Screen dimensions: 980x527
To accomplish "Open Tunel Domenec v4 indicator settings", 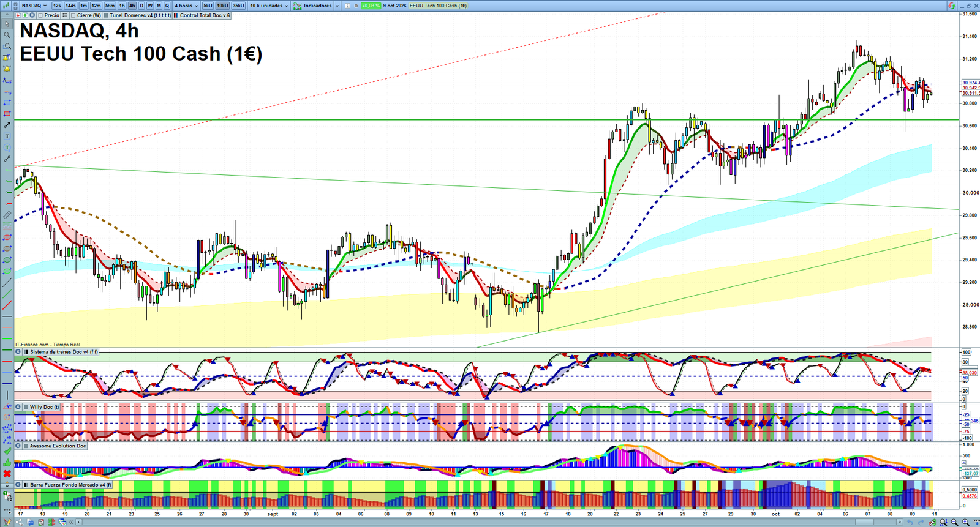I will [x=137, y=15].
